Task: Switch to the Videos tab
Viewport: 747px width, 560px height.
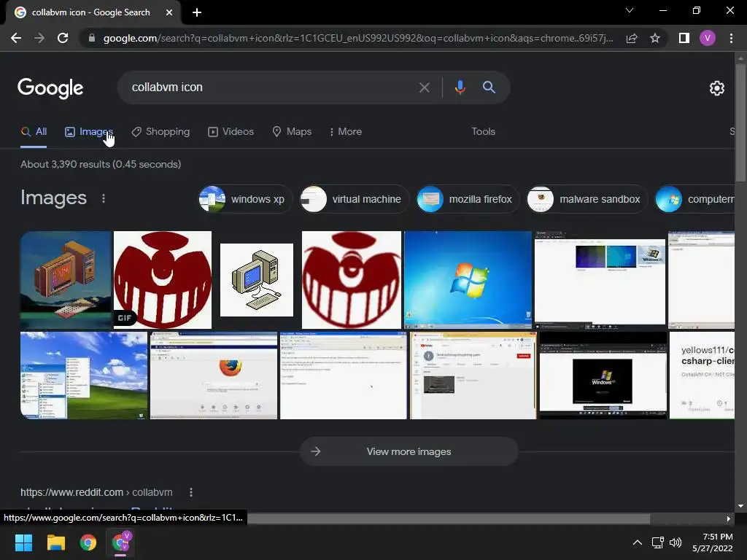Action: point(231,131)
